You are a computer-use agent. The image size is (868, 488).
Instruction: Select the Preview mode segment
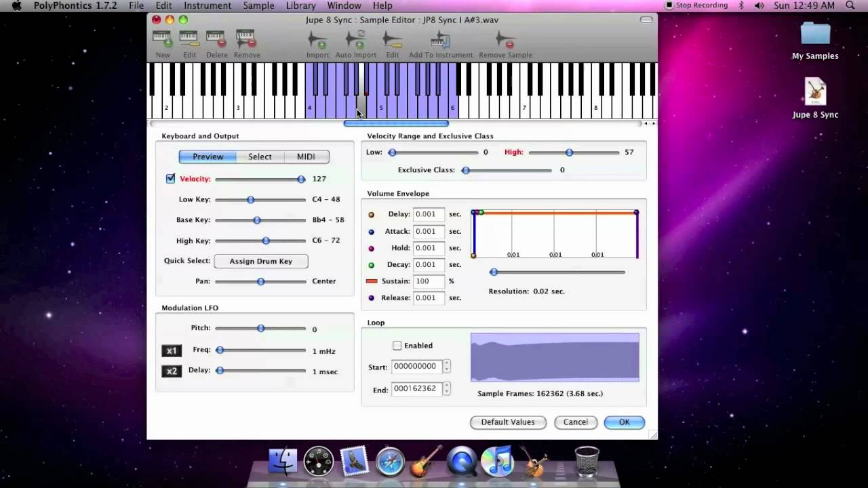(208, 157)
